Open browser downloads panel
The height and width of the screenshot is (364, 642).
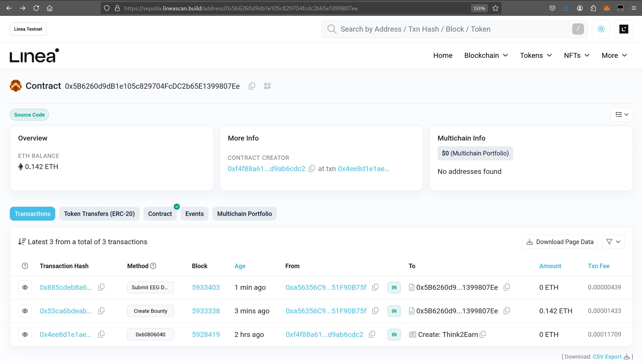(566, 8)
